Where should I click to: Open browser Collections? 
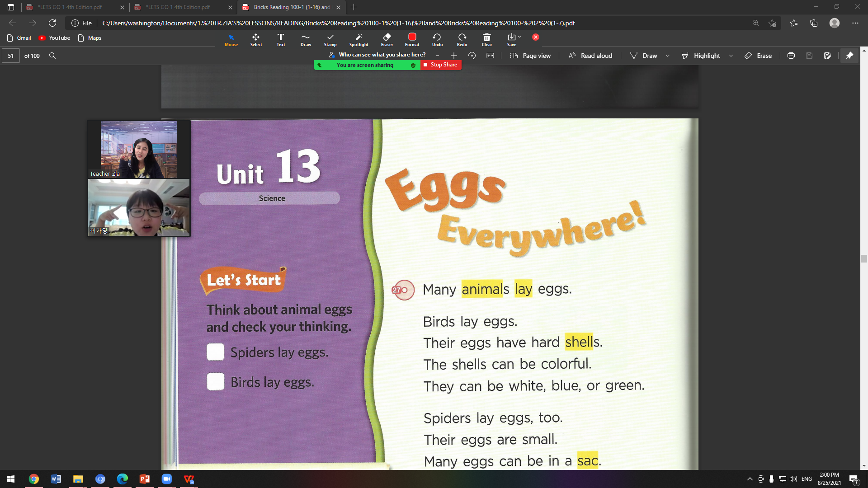[x=814, y=23]
